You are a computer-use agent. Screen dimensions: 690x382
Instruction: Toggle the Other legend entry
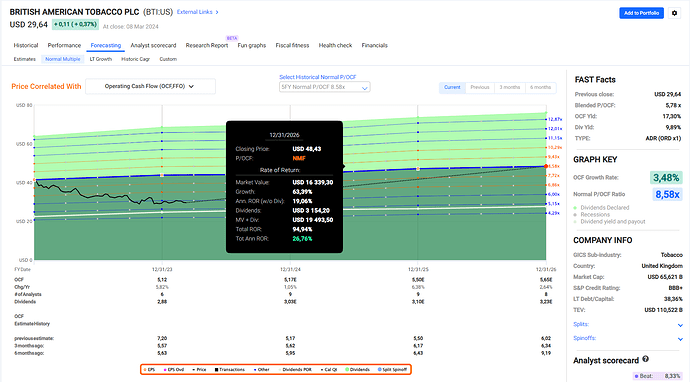coord(261,370)
